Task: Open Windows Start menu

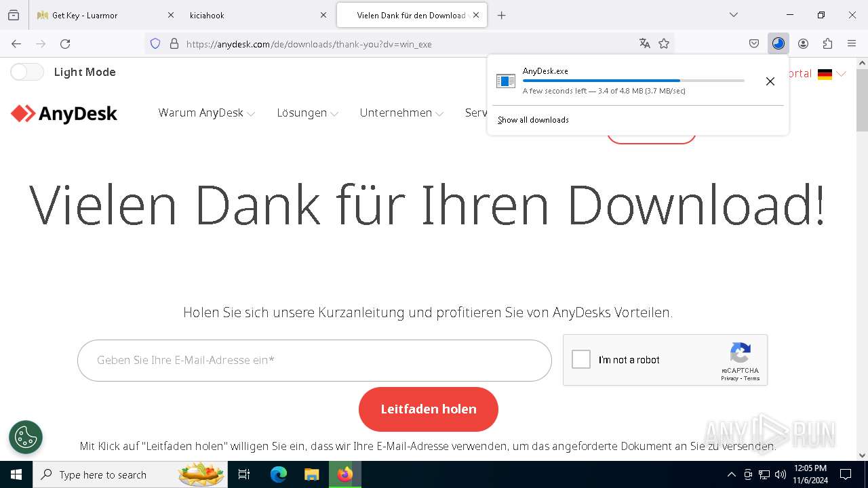Action: (x=16, y=474)
